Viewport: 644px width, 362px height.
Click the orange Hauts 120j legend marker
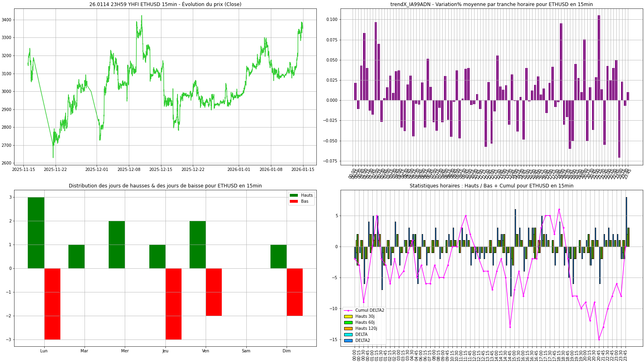348,329
